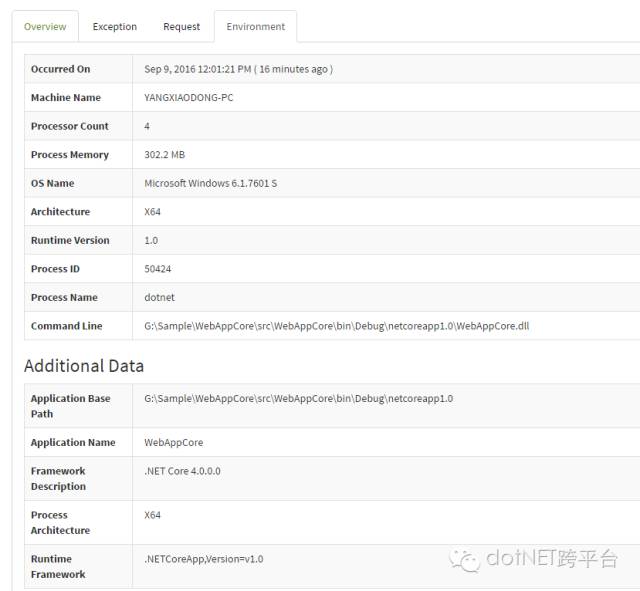Image resolution: width=640 pixels, height=591 pixels.
Task: Switch to the Overview tab
Action: pyautogui.click(x=45, y=27)
